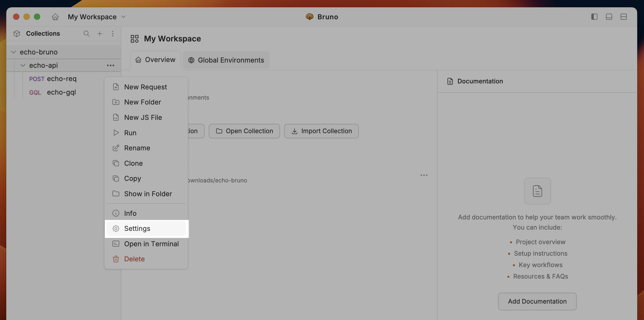Click the Open Collection button

click(x=244, y=131)
